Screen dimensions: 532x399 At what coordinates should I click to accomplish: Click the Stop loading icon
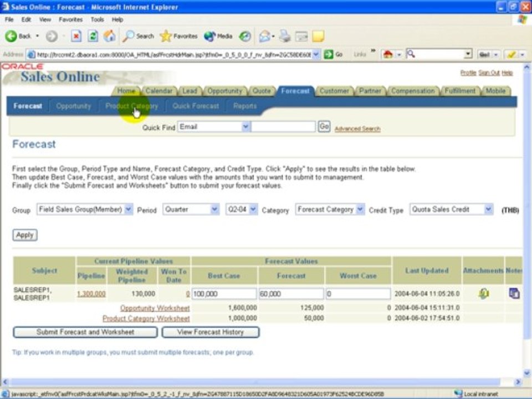click(76, 36)
